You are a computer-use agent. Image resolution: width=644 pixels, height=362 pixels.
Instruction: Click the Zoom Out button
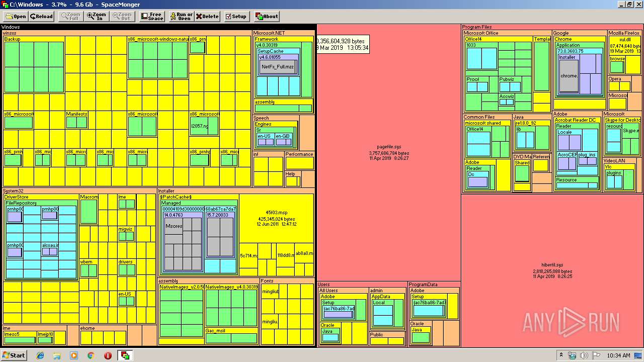[122, 16]
